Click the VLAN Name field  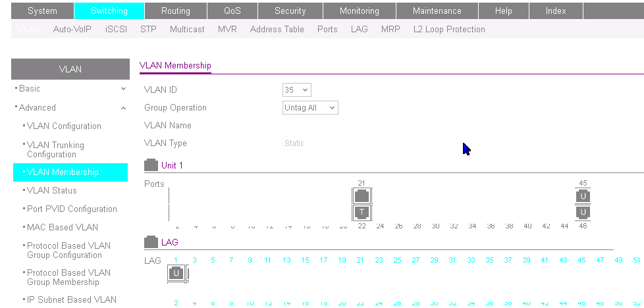326,125
